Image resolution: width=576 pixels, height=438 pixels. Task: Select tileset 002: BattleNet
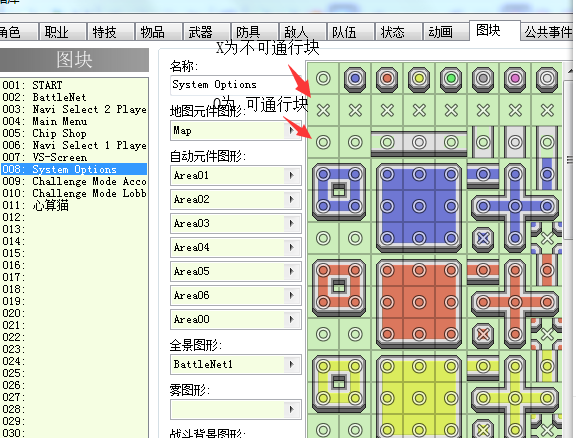[x=74, y=97]
